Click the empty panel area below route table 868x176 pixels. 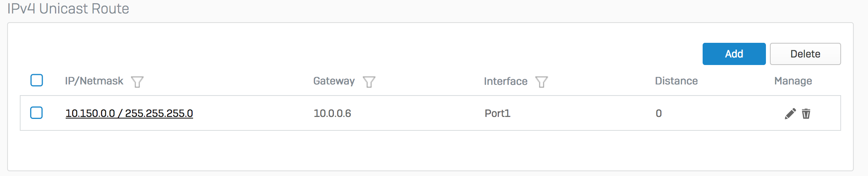[x=430, y=151]
